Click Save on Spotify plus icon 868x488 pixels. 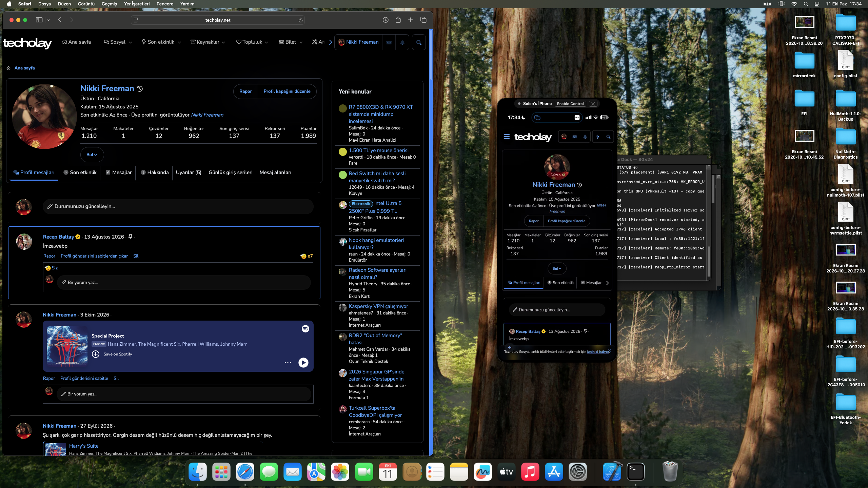click(x=96, y=354)
